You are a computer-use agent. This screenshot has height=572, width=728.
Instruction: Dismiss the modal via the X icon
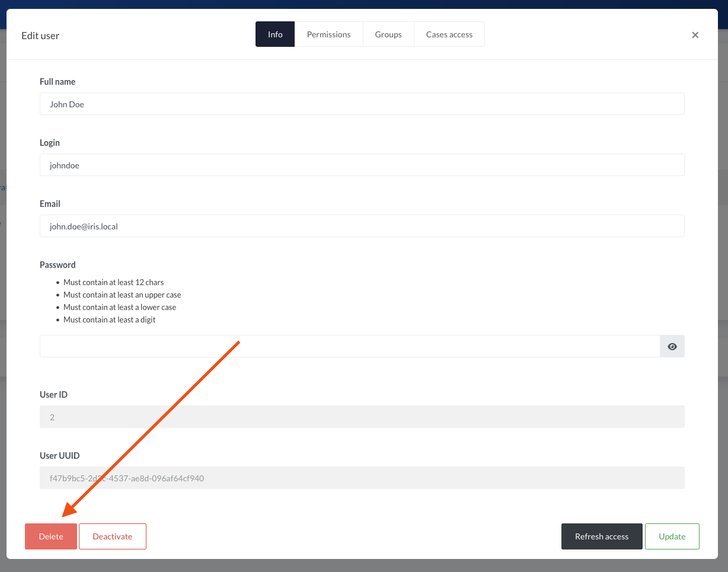[x=695, y=35]
